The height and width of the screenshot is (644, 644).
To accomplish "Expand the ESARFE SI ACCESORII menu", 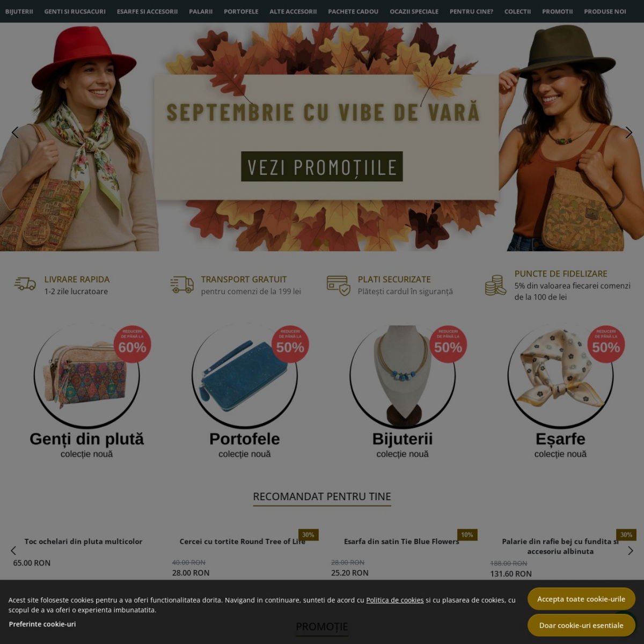I will [x=147, y=11].
